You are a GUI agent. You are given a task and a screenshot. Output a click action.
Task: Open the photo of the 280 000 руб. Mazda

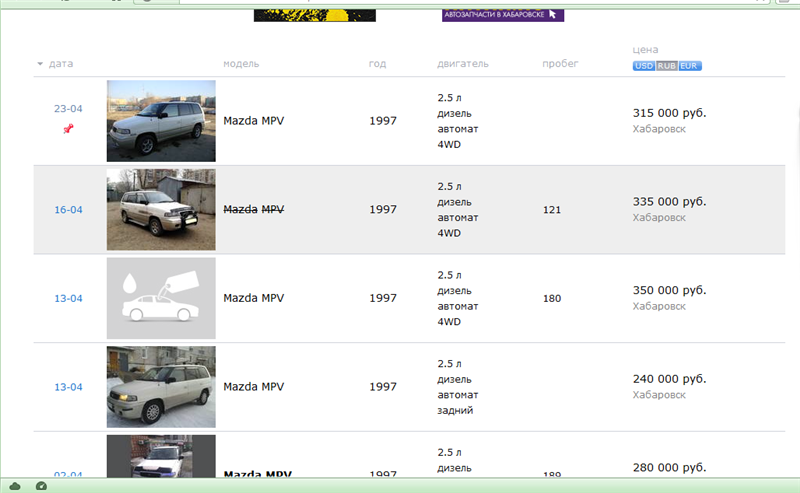click(x=161, y=456)
